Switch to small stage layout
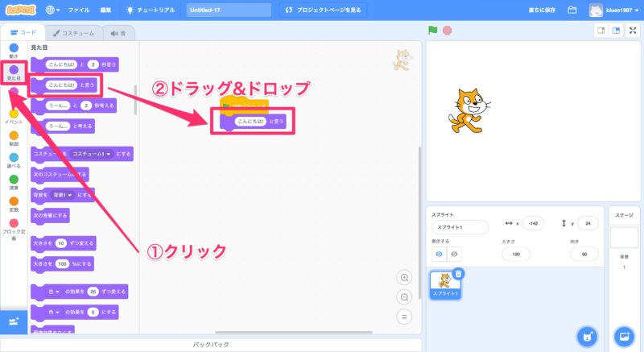Image resolution: width=644 pixels, height=352 pixels. tap(601, 31)
